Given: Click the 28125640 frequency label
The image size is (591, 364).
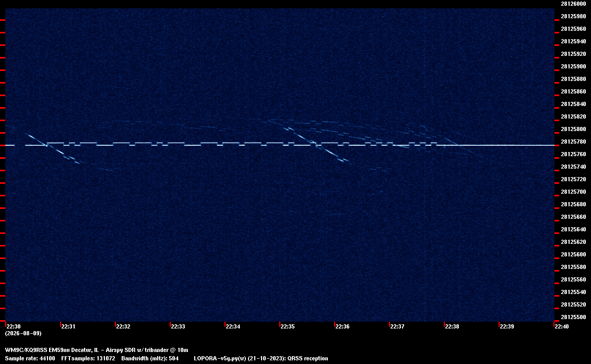Looking at the screenshot, I should 573,229.
